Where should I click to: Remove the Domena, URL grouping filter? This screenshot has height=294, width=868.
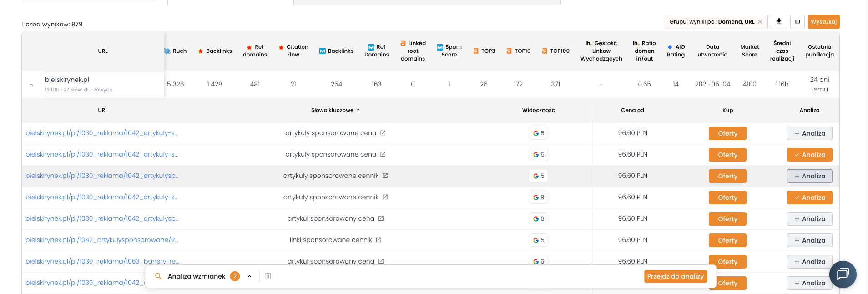(x=760, y=22)
